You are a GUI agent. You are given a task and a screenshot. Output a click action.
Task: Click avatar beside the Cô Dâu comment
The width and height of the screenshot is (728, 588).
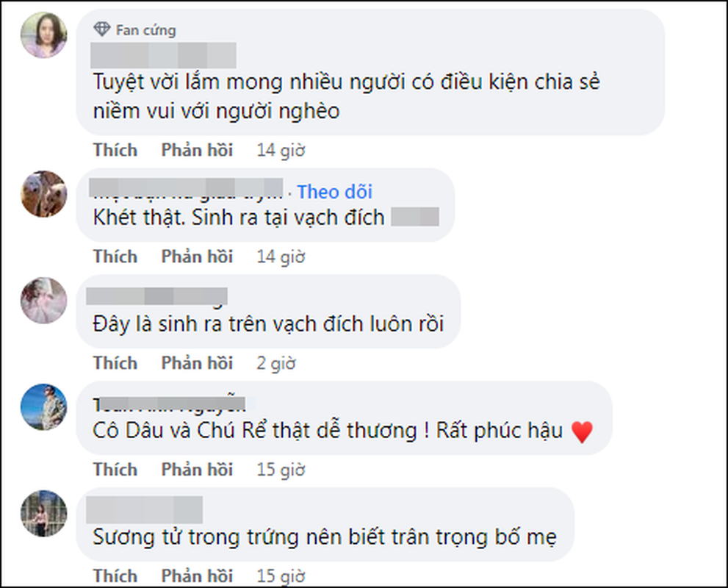tap(43, 406)
